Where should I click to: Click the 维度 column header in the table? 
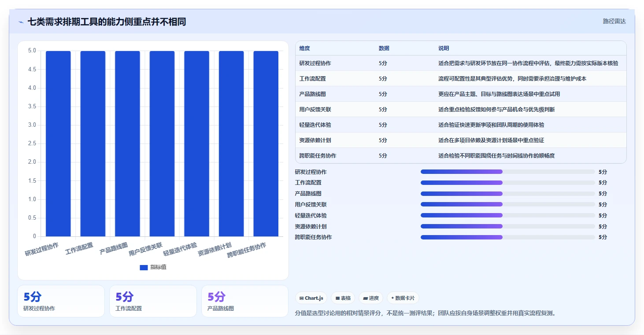[x=305, y=48]
